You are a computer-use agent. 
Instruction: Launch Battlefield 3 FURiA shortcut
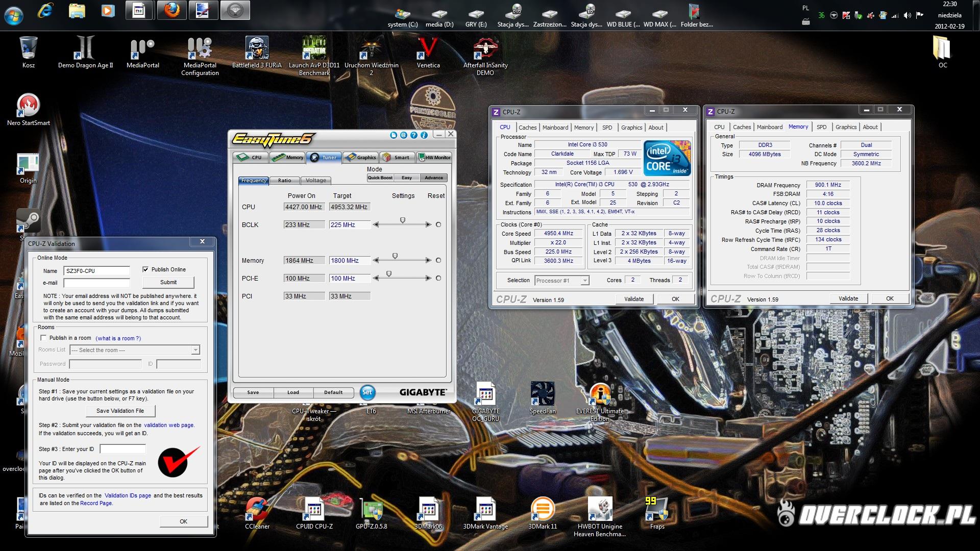coord(257,52)
